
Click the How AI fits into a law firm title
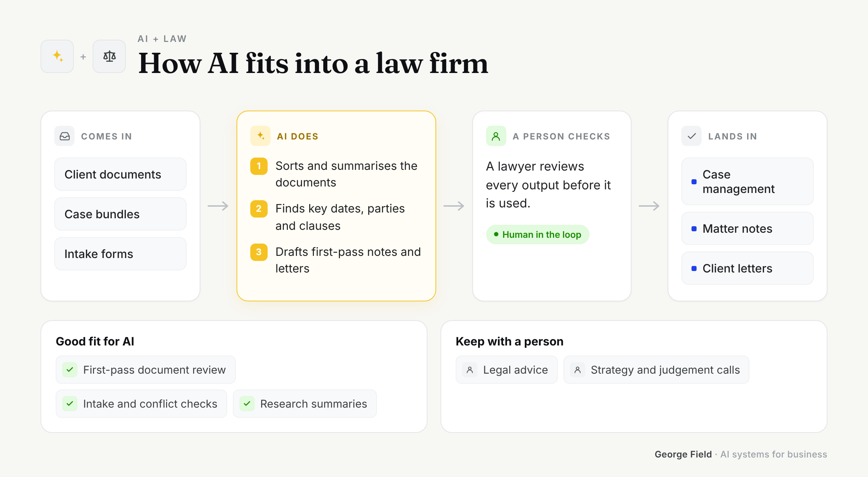point(313,63)
